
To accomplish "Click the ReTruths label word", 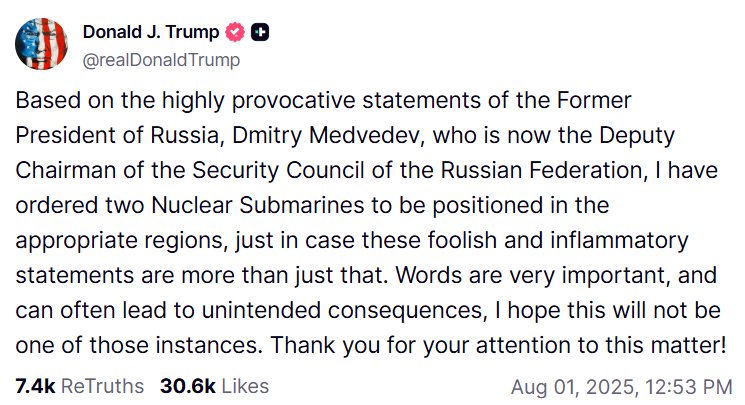I will click(x=102, y=386).
